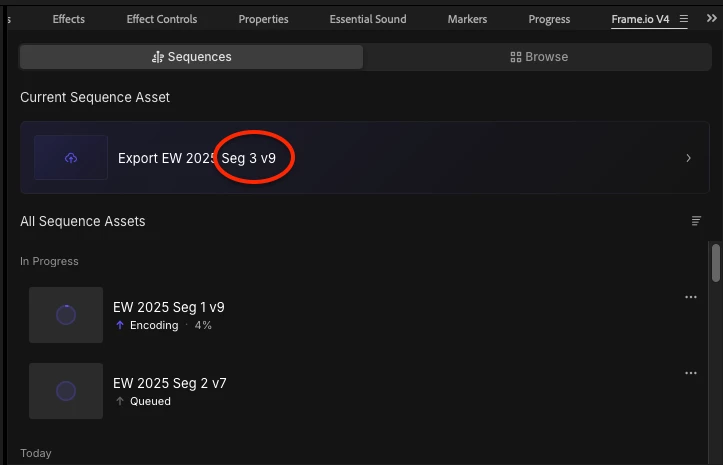Image resolution: width=723 pixels, height=465 pixels.
Task: Click the queued arrow icon under Seg 2 v7
Action: 120,401
